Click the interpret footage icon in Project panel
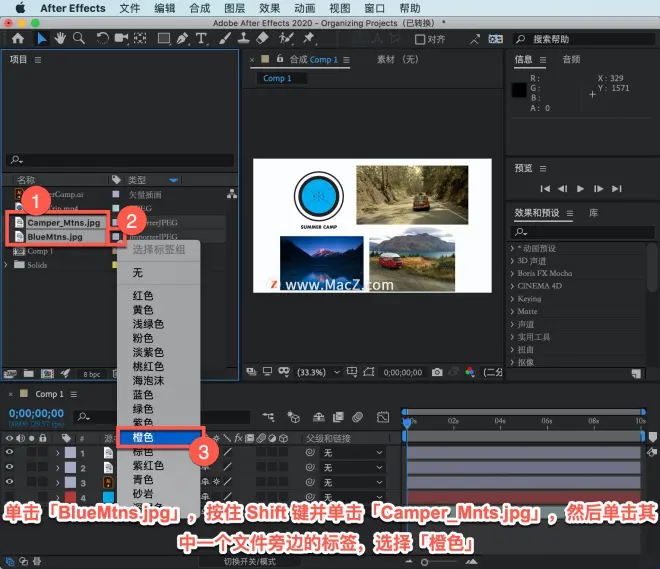Screen dimensions: 660x569 point(10,373)
